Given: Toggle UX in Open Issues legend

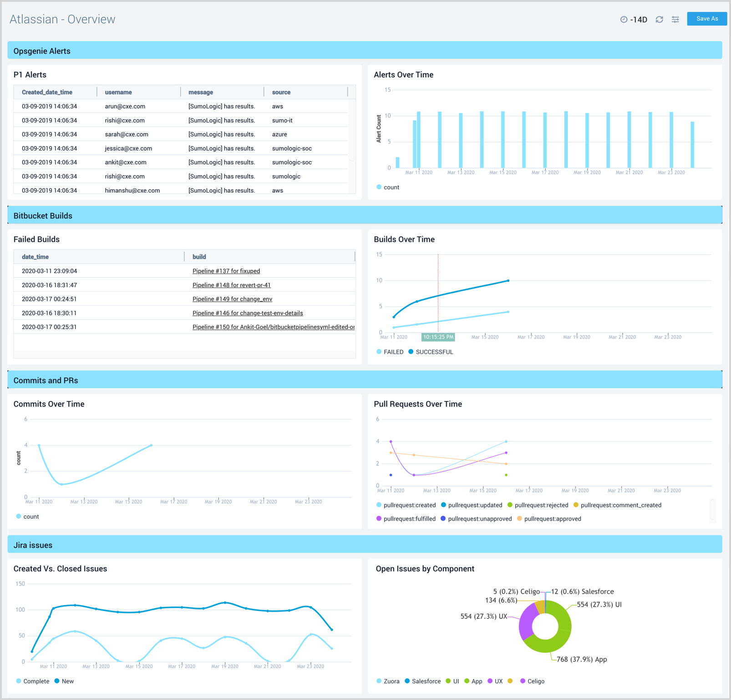Looking at the screenshot, I should click(x=495, y=681).
